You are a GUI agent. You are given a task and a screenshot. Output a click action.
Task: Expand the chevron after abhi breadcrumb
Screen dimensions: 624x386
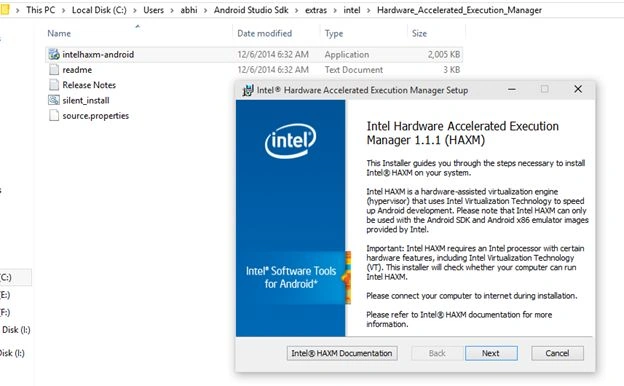[205, 10]
